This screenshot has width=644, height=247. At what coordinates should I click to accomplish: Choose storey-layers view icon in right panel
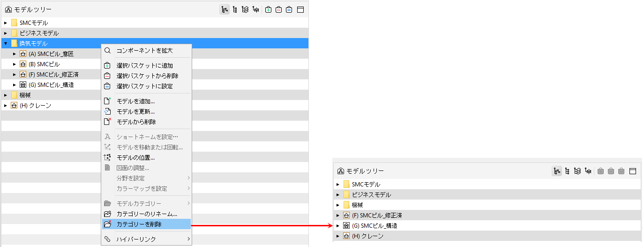[x=577, y=171]
